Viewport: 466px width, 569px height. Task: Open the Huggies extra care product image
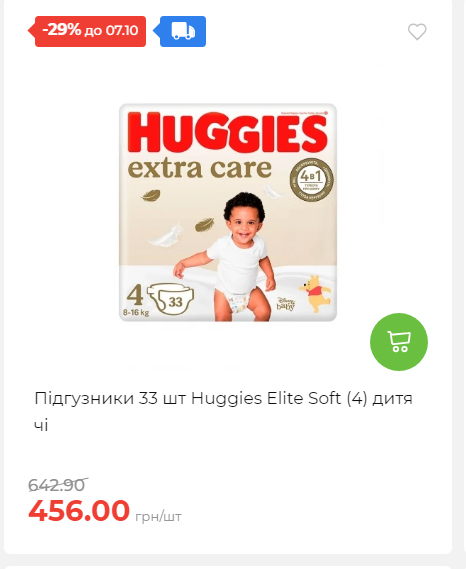[228, 212]
